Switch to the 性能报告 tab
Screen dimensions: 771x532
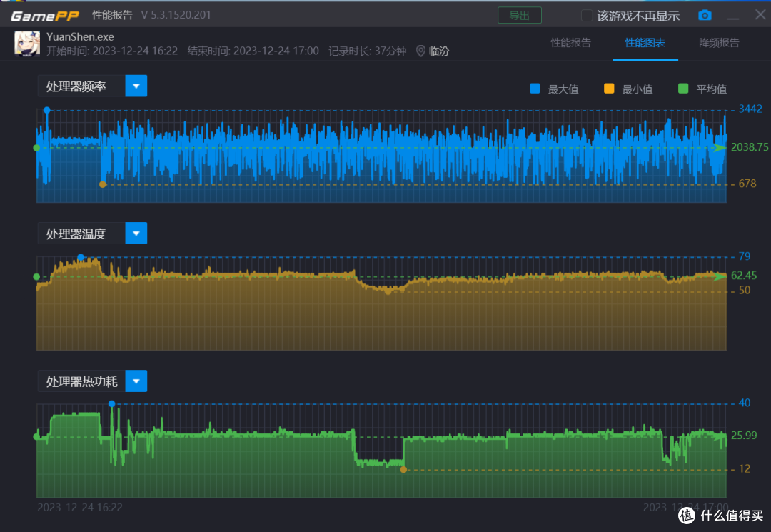pos(571,43)
